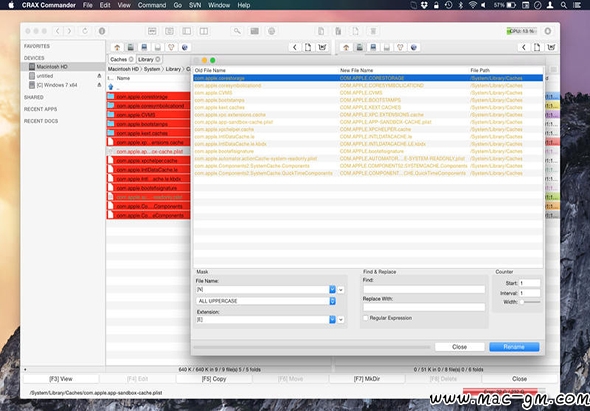Open the Command menu
590x411 pixels.
coord(152,5)
